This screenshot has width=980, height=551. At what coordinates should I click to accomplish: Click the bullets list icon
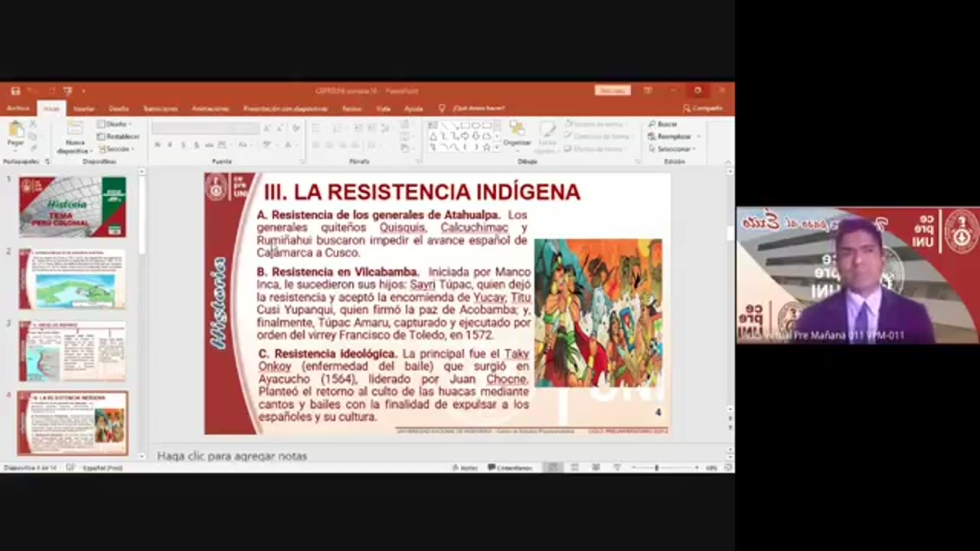pos(316,129)
